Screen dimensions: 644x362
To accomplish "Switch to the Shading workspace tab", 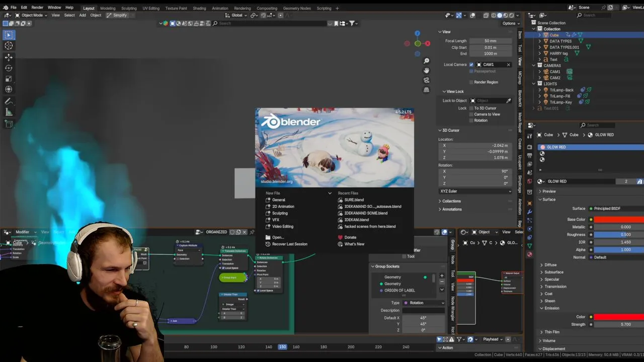I will tap(199, 8).
